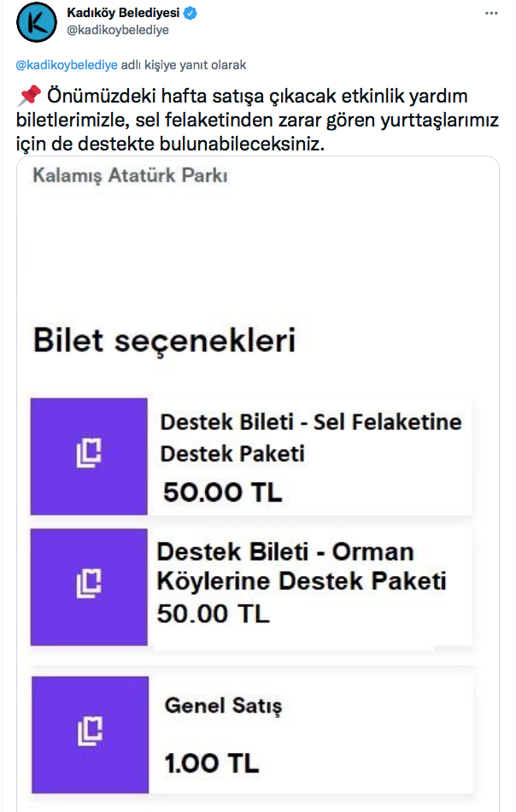This screenshot has width=516, height=812.
Task: Click the Bilet seçenekleri heading
Action: 165,340
